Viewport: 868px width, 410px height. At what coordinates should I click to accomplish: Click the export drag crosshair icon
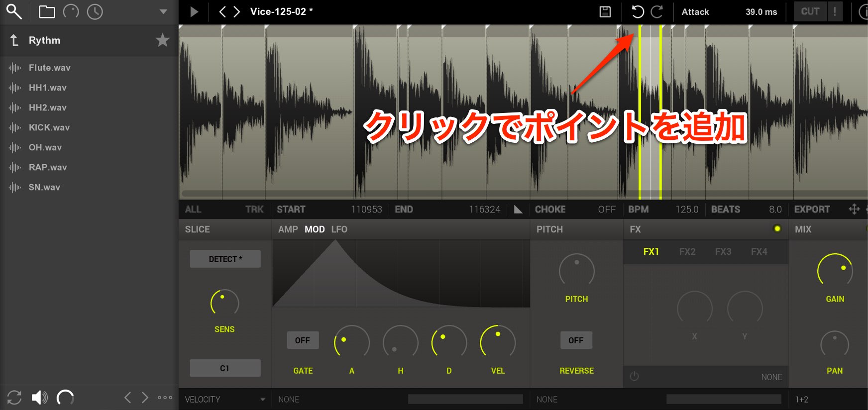tap(854, 209)
